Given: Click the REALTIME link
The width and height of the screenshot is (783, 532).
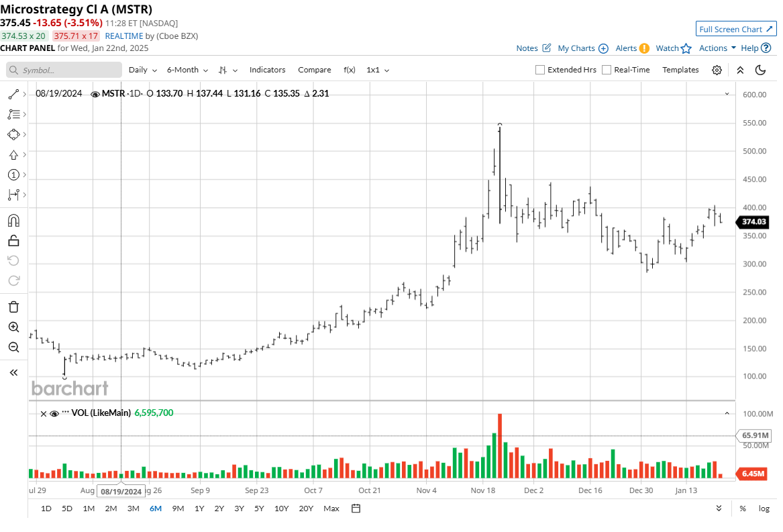Looking at the screenshot, I should (124, 36).
